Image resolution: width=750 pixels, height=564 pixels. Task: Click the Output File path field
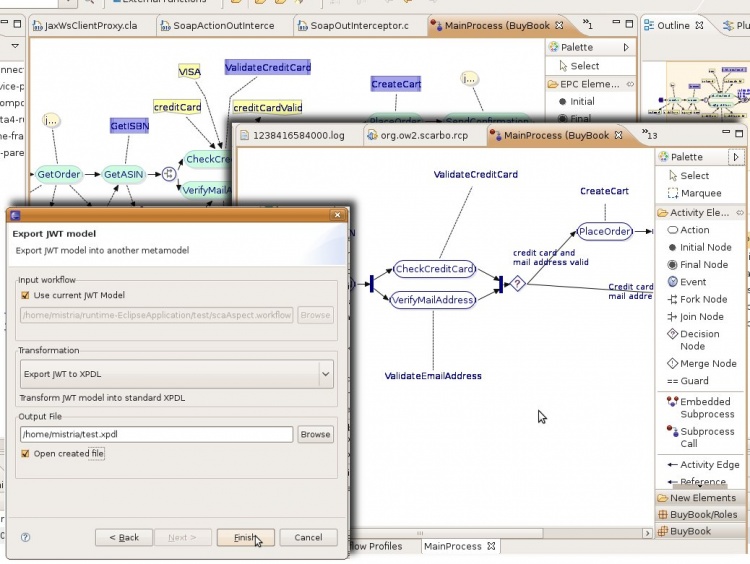(156, 434)
